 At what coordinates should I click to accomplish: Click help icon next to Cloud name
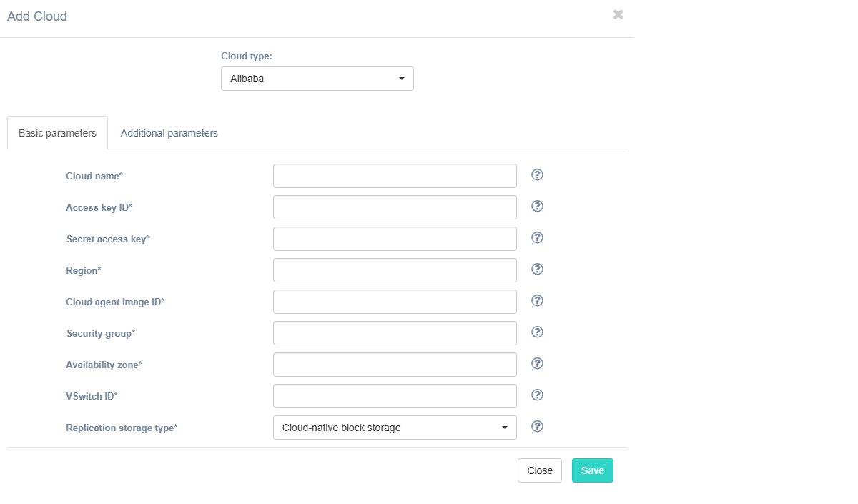(538, 175)
